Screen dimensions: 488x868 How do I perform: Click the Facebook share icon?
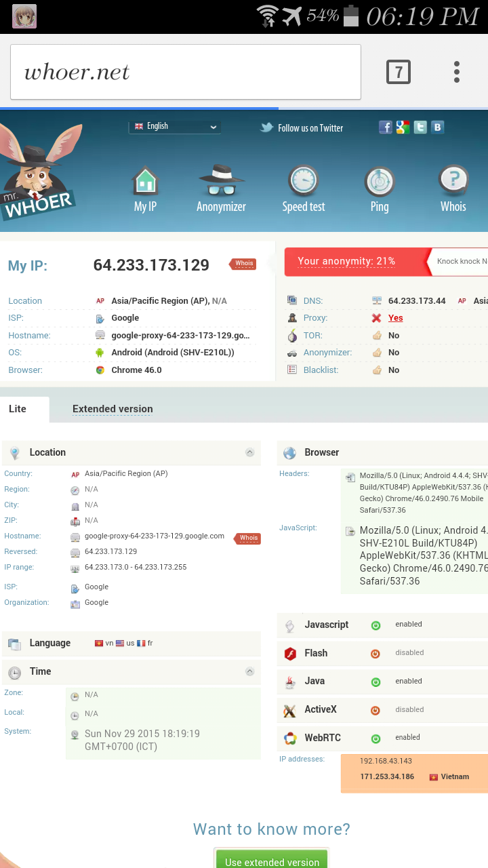point(385,127)
